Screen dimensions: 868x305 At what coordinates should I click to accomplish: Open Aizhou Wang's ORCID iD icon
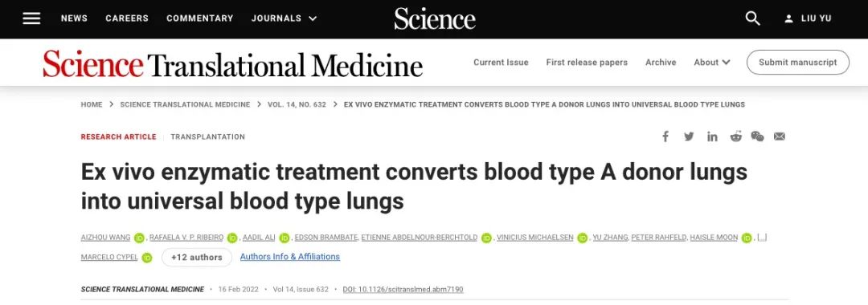138,238
